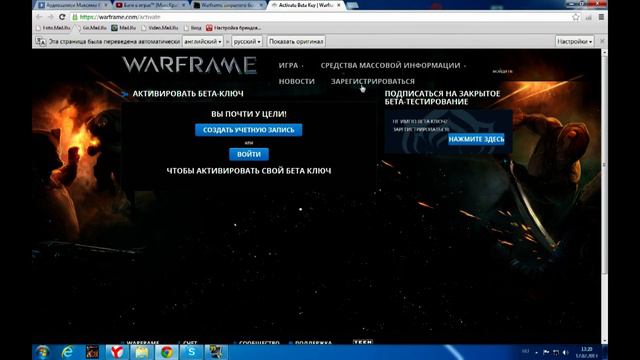The width and height of the screenshot is (640, 360).
Task: Open the 'НОВОСТИ' nav item
Action: [297, 81]
